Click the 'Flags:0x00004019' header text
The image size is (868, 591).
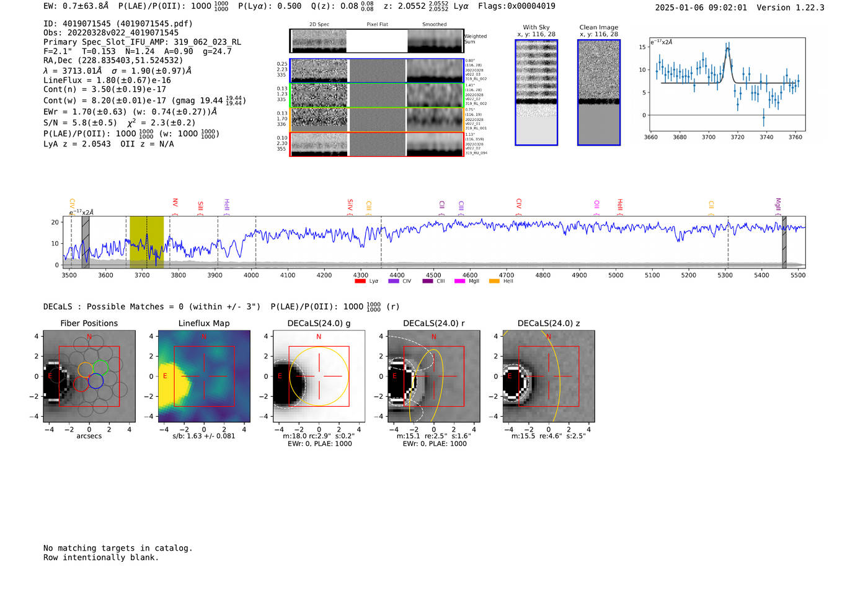[x=516, y=6]
